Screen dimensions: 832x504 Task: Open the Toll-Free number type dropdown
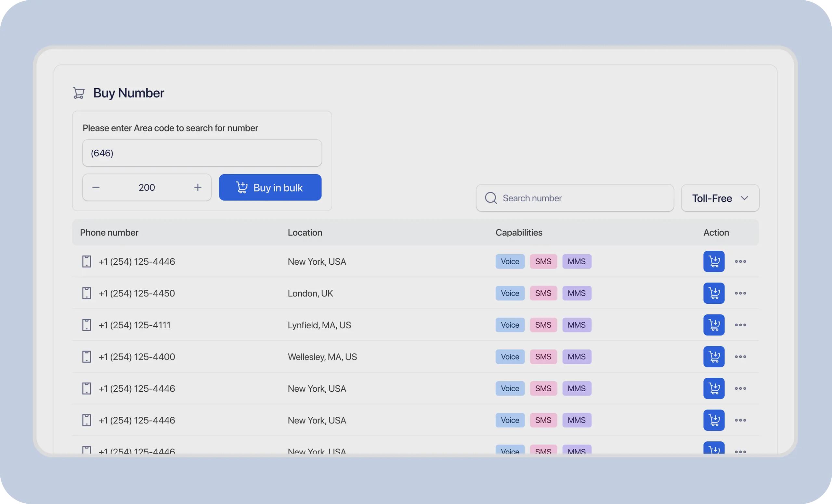tap(720, 198)
